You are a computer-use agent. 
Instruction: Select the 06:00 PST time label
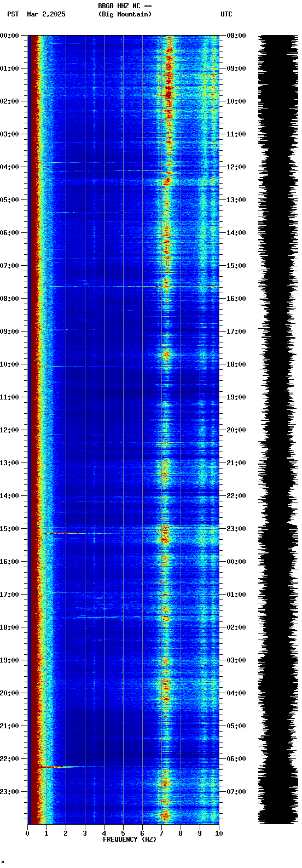pyautogui.click(x=10, y=233)
